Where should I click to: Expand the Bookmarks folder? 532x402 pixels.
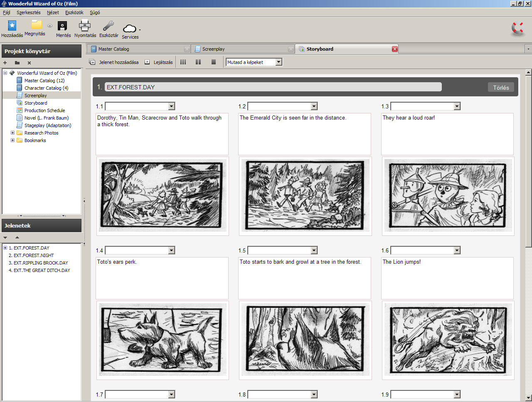[x=12, y=140]
